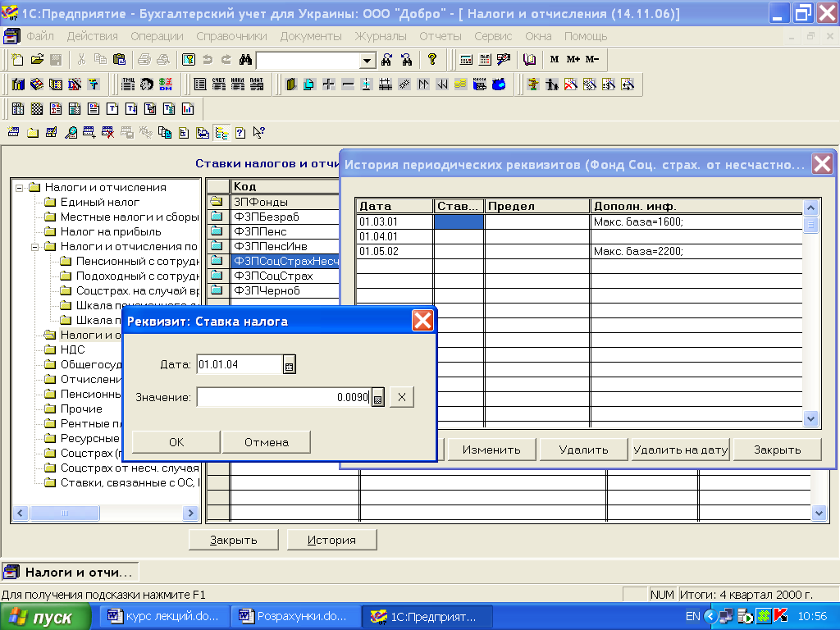Click the ТМЦ toolbar icon
This screenshot has width=840, height=630.
[x=128, y=84]
